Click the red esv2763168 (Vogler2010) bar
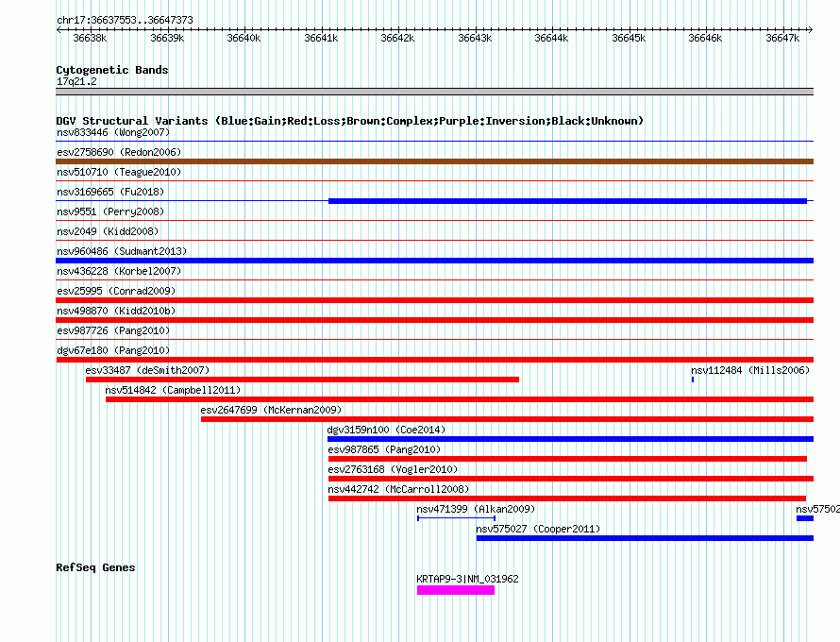This screenshot has height=642, width=840. pyautogui.click(x=571, y=479)
